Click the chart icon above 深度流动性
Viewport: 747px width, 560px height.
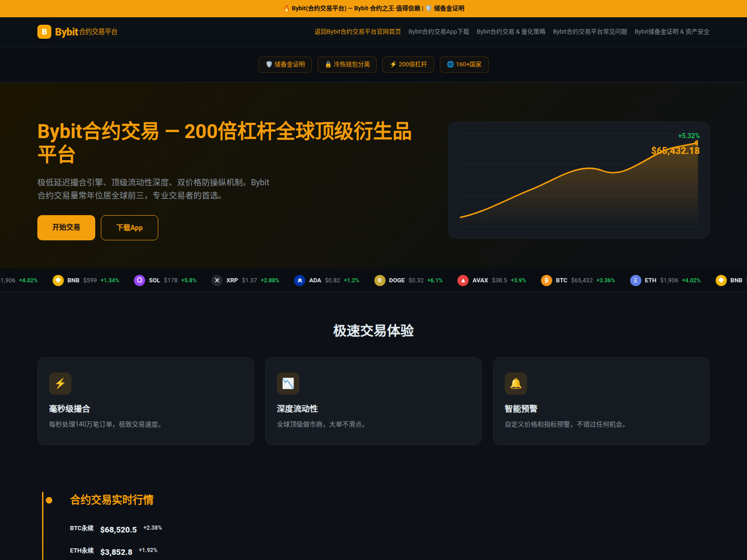pyautogui.click(x=288, y=383)
